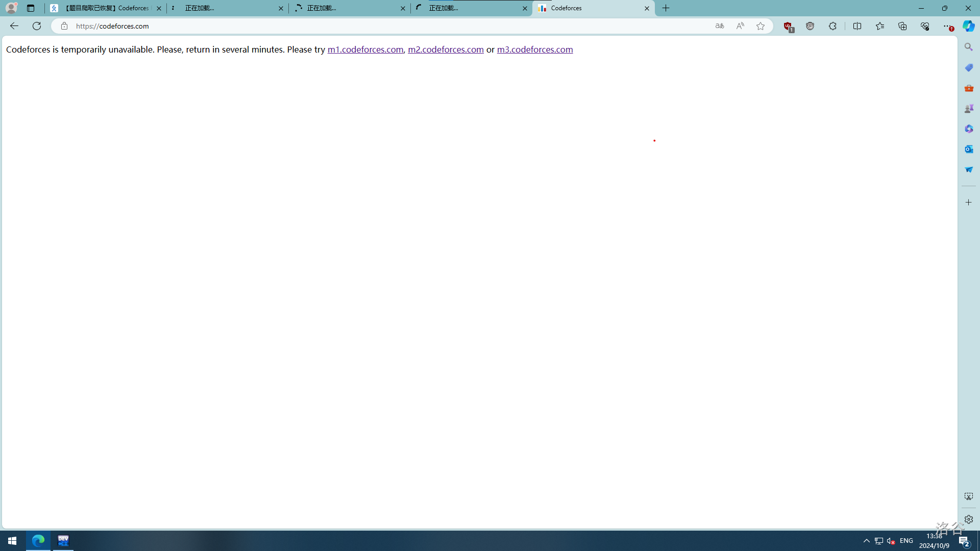Open the red shield blocker extension
The image size is (980, 551).
[788, 27]
